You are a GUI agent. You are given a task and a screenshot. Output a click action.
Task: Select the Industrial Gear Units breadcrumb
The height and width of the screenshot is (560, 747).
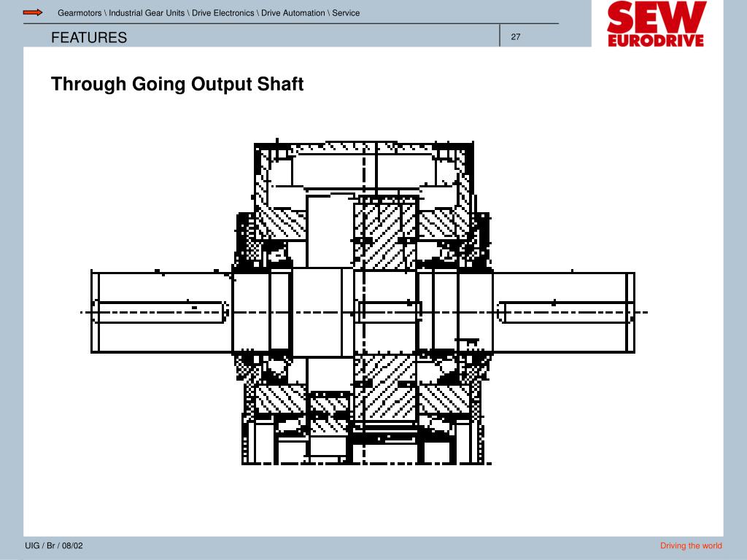click(146, 13)
